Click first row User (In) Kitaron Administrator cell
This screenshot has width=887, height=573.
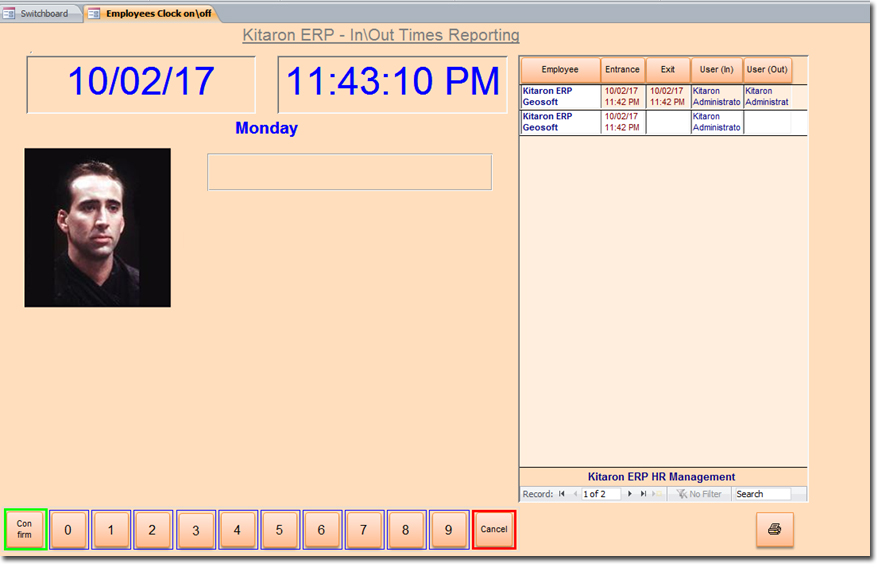coord(717,97)
